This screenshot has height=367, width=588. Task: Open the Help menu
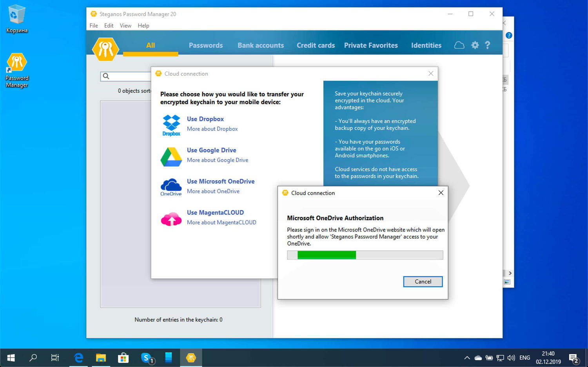tap(143, 25)
